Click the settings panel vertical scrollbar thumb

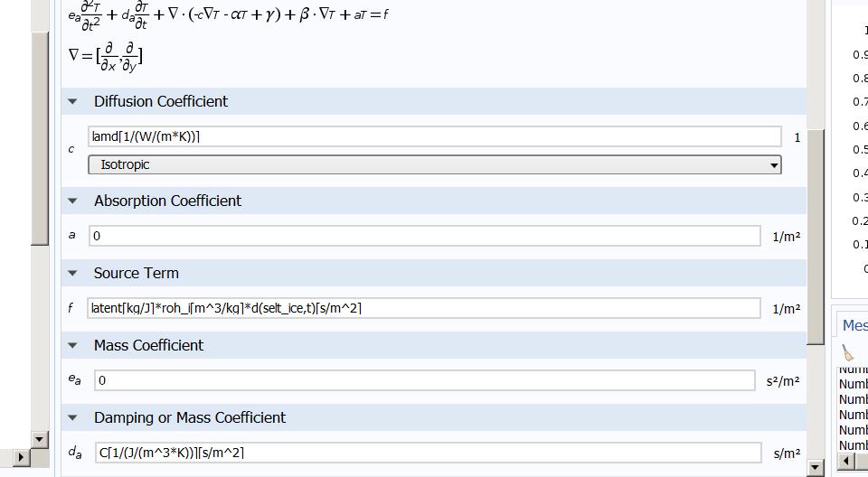[816, 235]
